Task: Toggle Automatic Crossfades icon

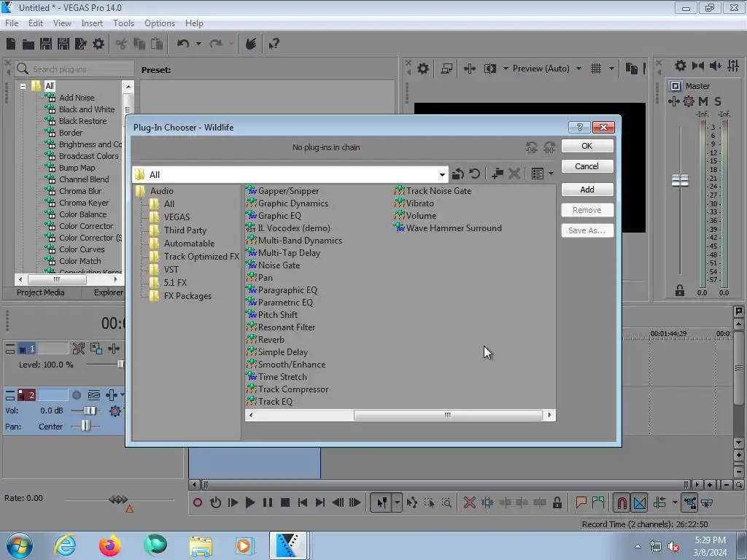Action: [x=640, y=502]
